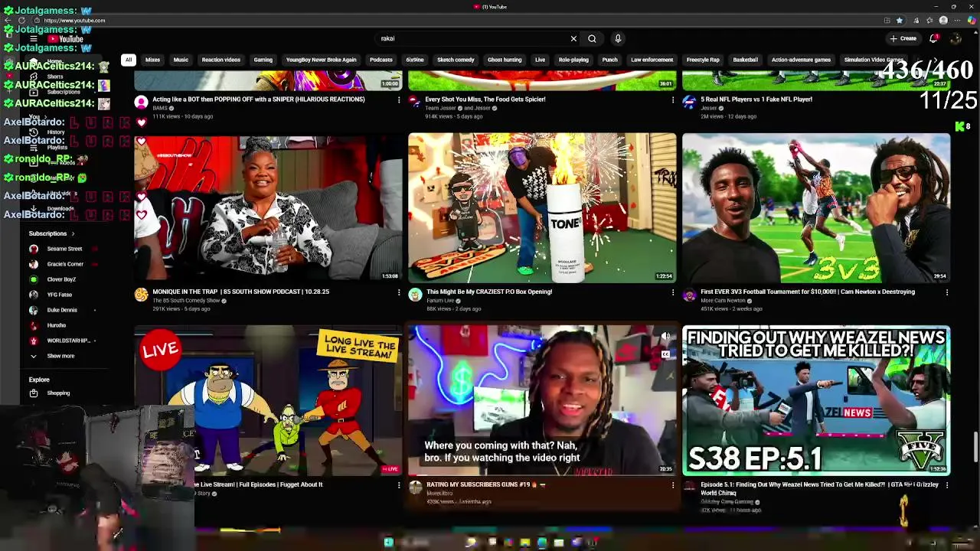Click the page vertical scrollbar thumb
The image size is (980, 551).
(975, 448)
